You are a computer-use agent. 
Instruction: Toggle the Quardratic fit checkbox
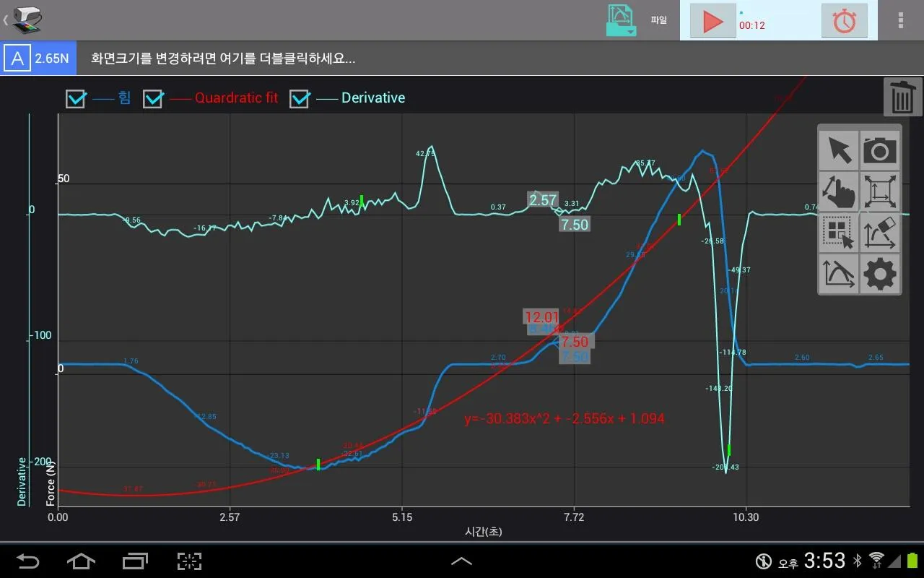153,98
